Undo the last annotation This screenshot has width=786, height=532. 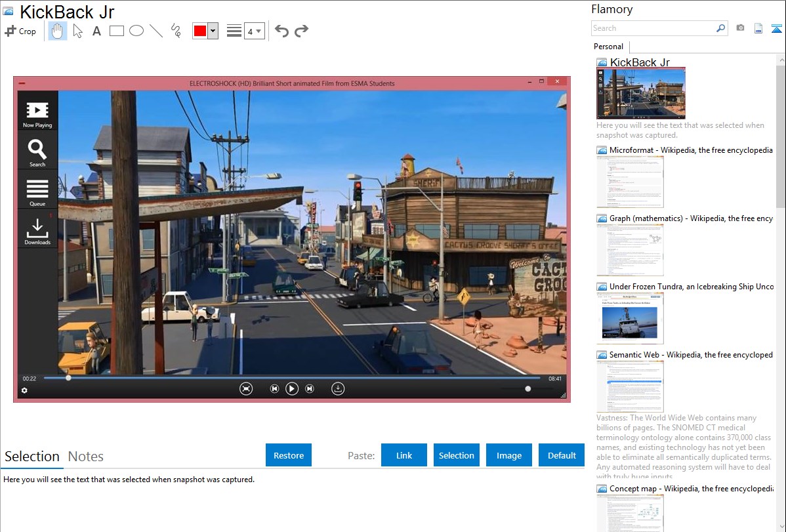click(x=281, y=31)
